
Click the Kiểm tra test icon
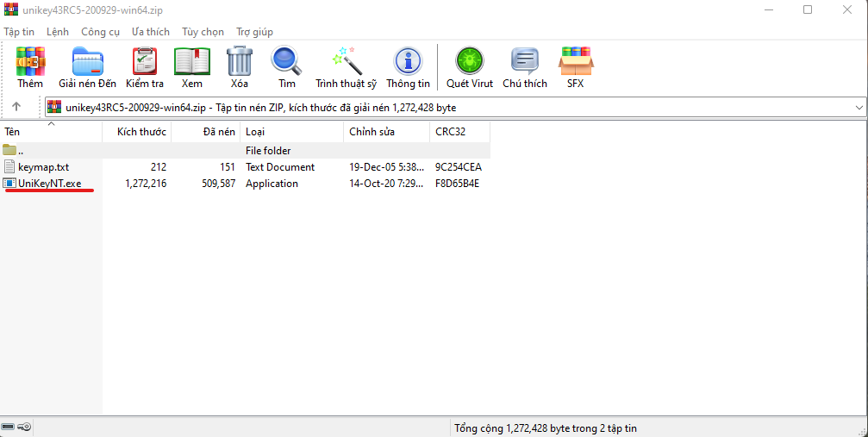click(144, 62)
